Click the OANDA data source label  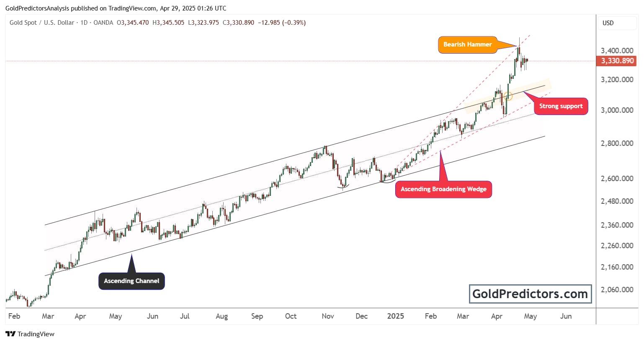click(103, 23)
